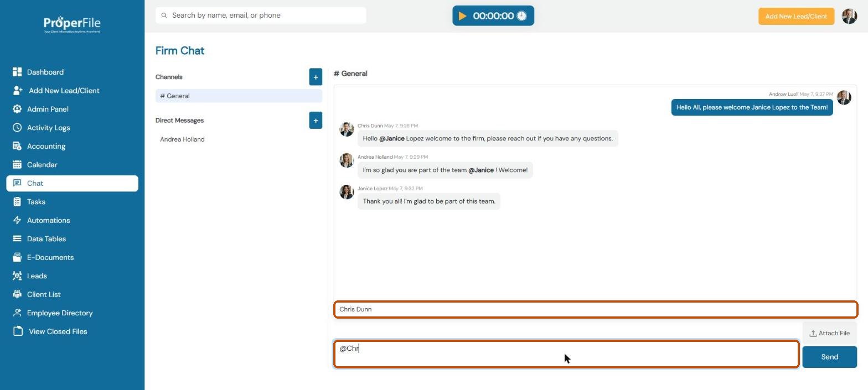Click the Client List people icon
868x390 pixels.
click(x=17, y=294)
